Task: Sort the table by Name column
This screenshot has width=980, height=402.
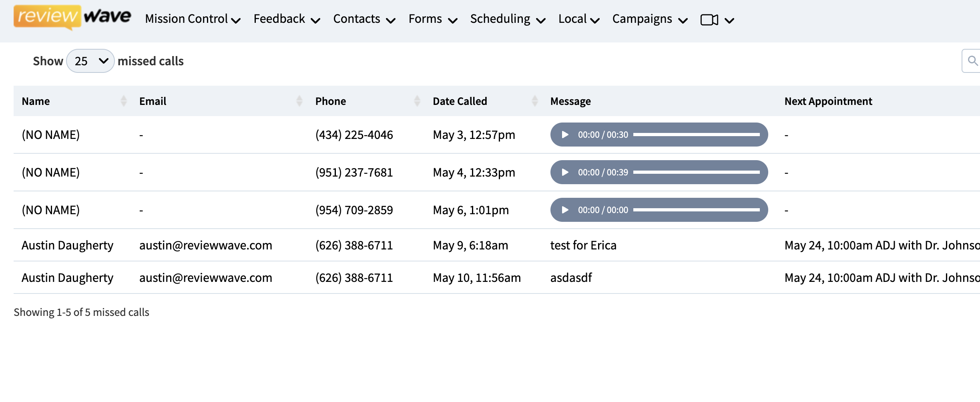Action: point(124,101)
